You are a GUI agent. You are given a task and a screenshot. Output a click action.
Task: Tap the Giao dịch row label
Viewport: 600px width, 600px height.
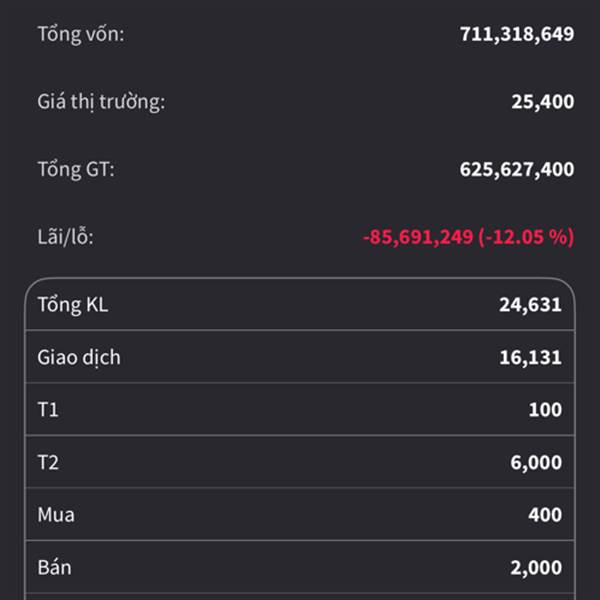click(79, 357)
